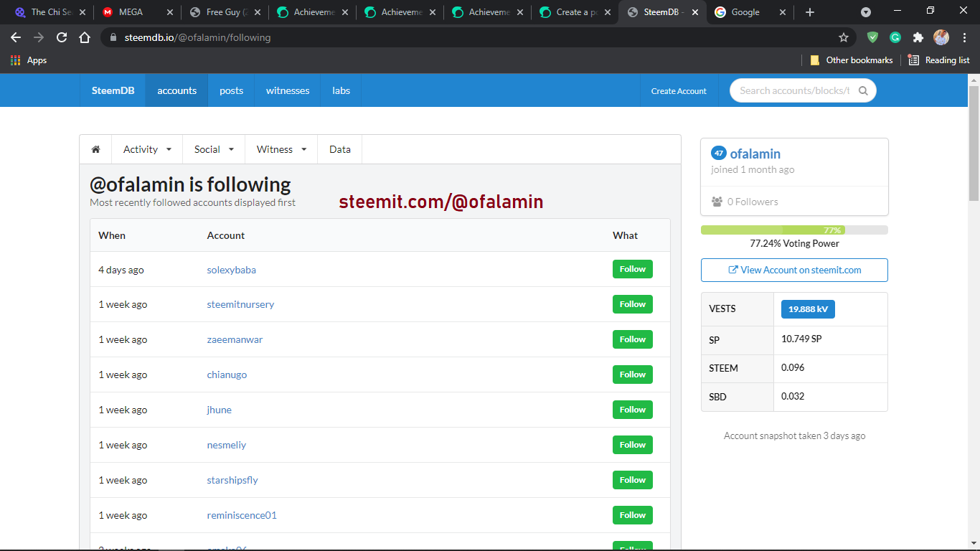980x551 pixels.
Task: Open the chianugo account link
Action: [227, 375]
